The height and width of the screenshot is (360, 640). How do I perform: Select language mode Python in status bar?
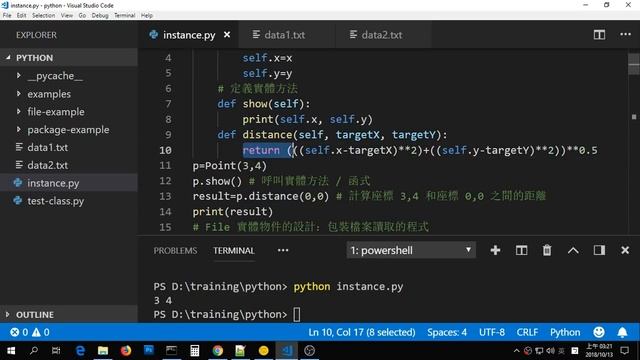click(565, 332)
